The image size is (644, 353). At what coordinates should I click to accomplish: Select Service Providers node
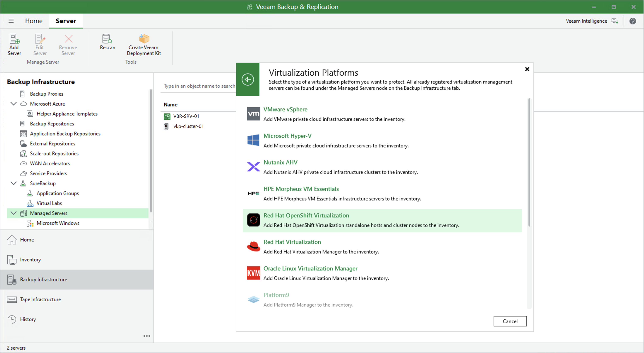pos(48,173)
